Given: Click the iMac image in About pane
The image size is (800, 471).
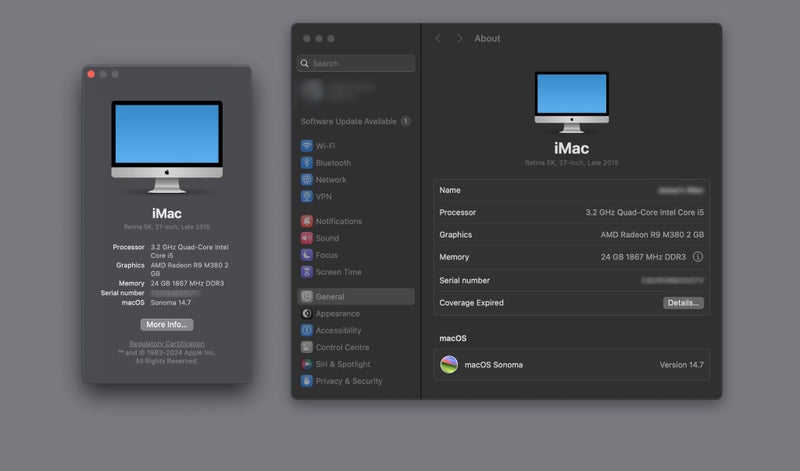Looking at the screenshot, I should pos(571,102).
